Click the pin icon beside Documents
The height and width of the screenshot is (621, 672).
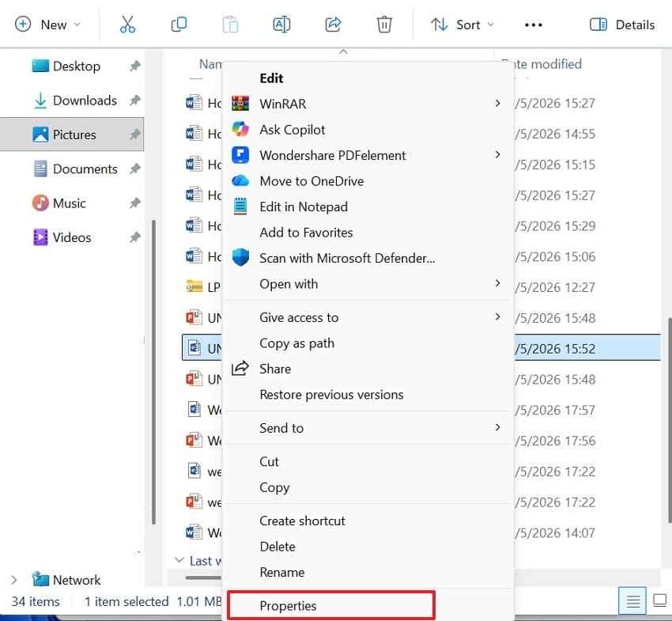[135, 169]
